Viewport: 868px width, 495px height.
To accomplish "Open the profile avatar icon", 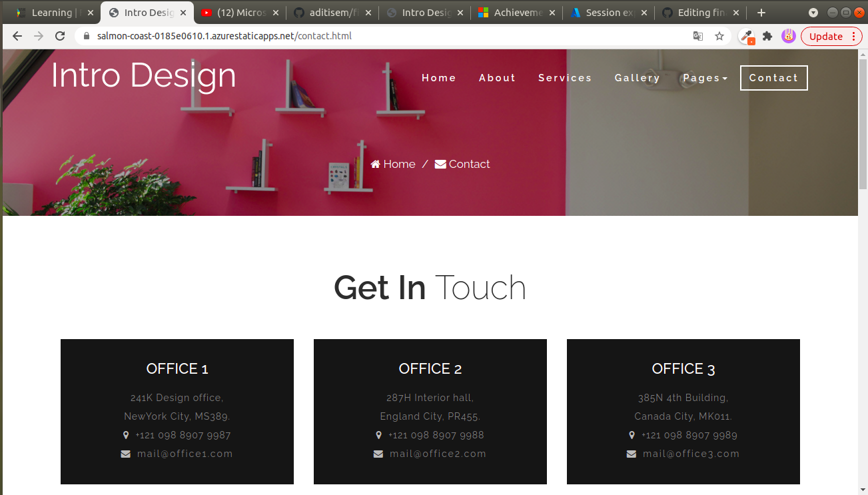I will (789, 36).
